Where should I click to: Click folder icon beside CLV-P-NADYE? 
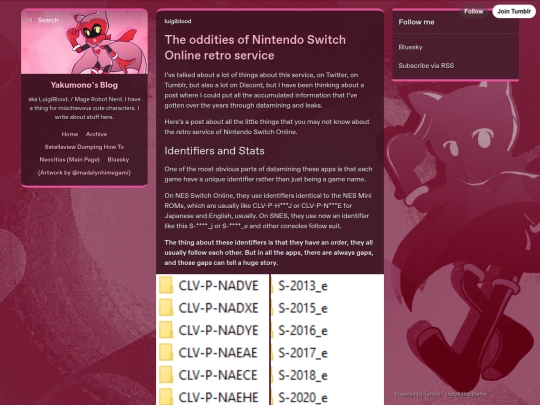coord(166,330)
